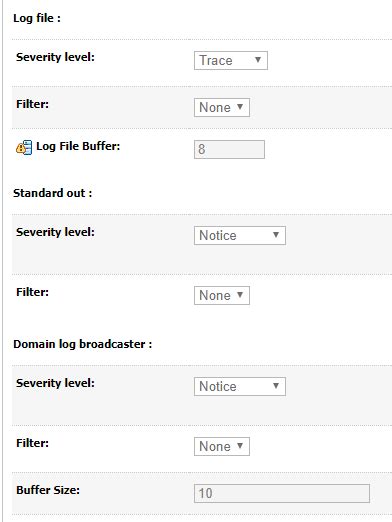Select the 'Log file :' section heading
392x522 pixels.
click(37, 18)
